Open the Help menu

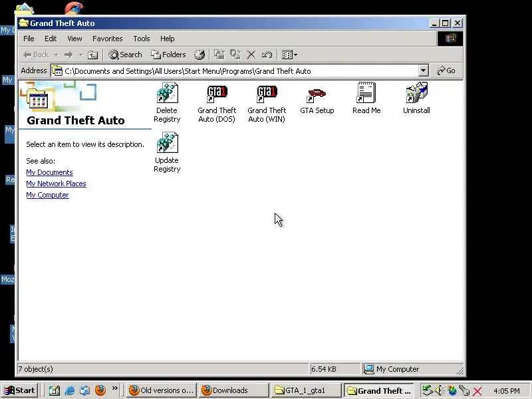[168, 39]
